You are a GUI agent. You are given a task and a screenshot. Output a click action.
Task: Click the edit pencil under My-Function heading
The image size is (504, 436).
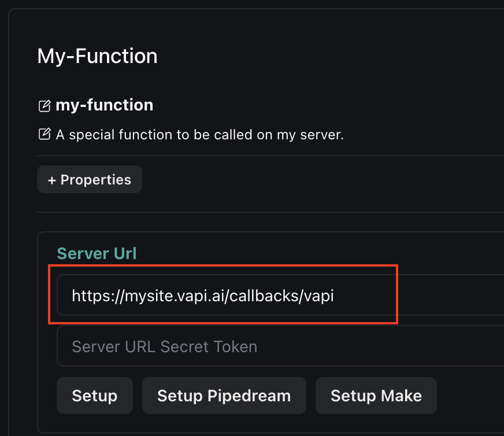pyautogui.click(x=45, y=105)
